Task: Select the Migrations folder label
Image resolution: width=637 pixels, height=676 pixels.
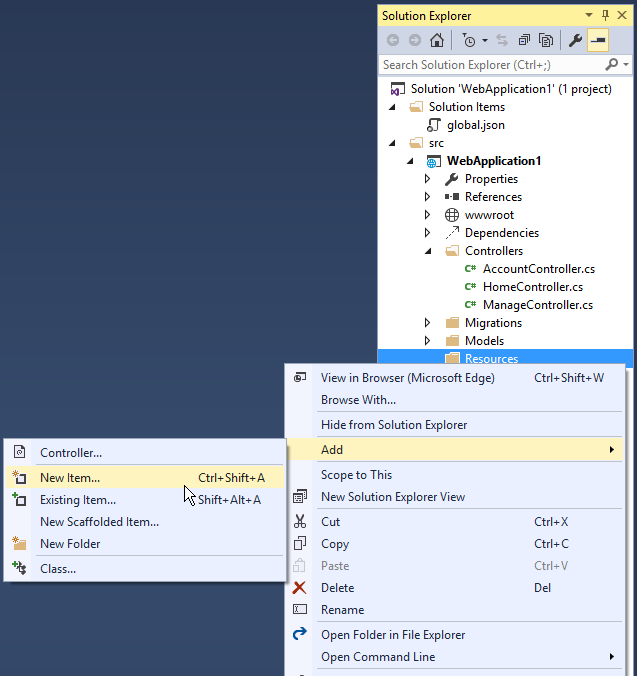Action: click(493, 323)
